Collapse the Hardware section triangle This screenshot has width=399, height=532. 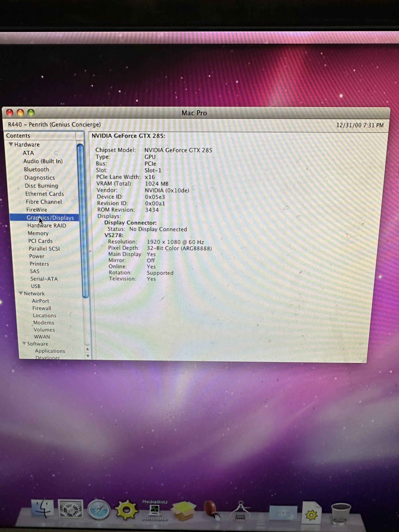[11, 144]
